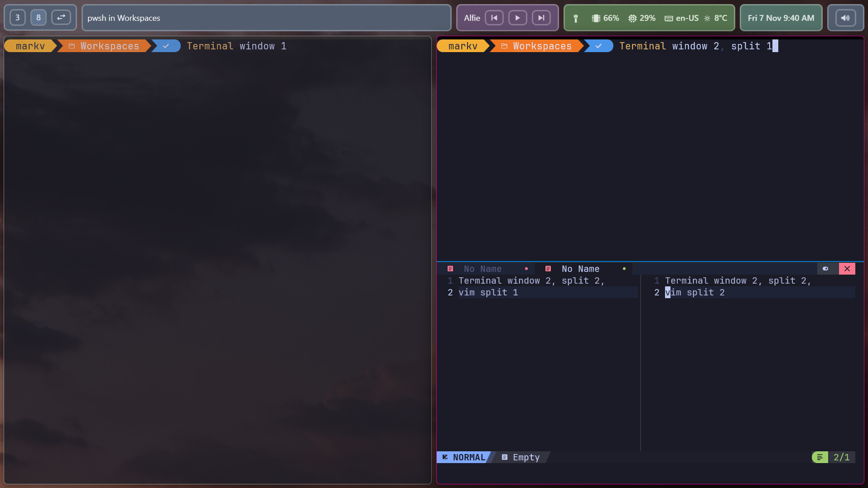Viewport: 868px width, 488px height.
Task: Switch to workspace 3
Action: [18, 18]
